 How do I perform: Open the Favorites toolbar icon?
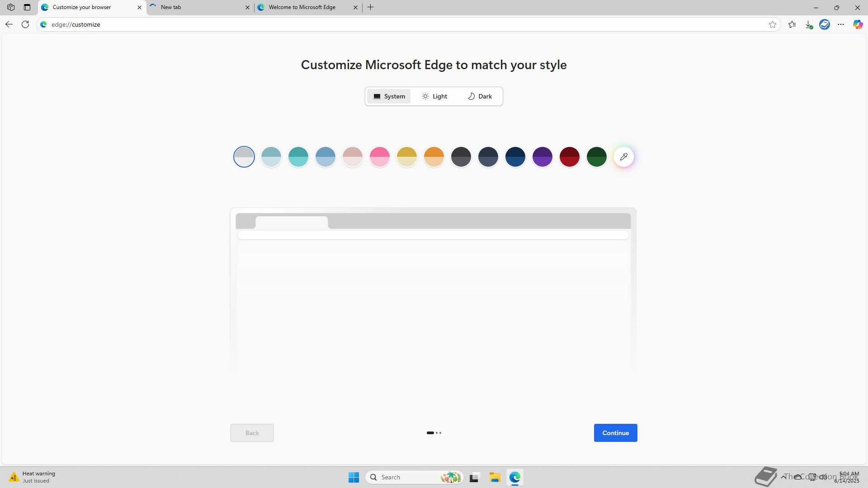792,24
